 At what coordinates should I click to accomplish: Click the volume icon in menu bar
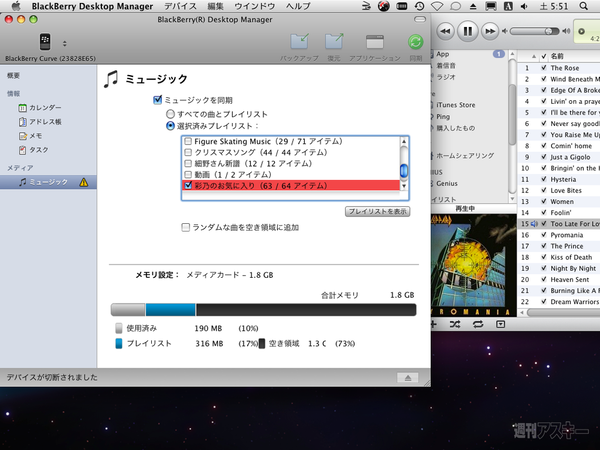click(x=525, y=6)
